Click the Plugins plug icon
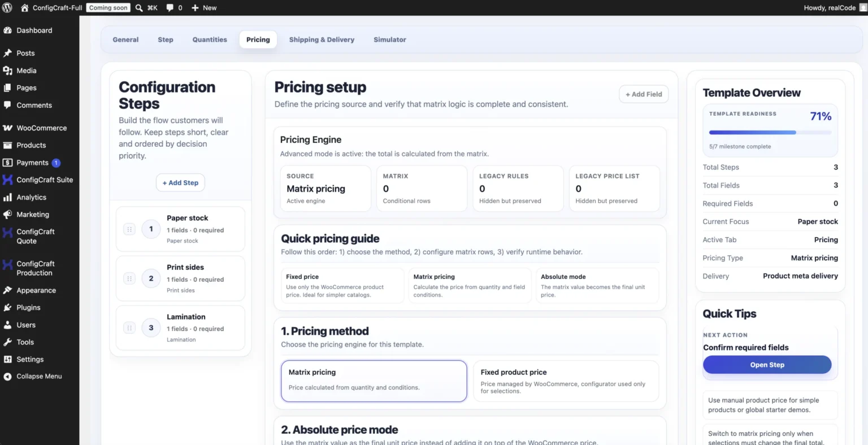 pyautogui.click(x=7, y=308)
